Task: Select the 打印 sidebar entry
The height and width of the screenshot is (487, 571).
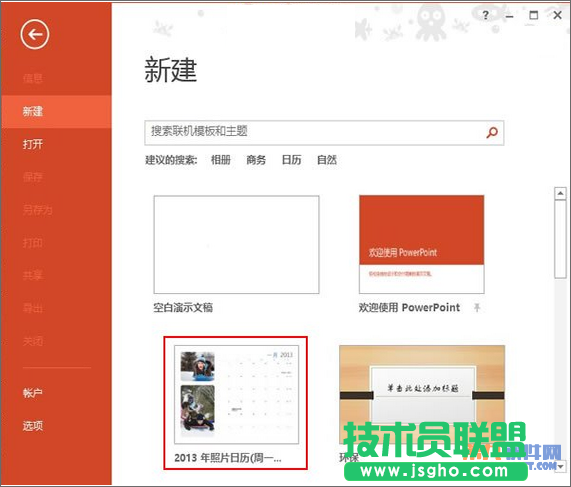Action: click(33, 243)
